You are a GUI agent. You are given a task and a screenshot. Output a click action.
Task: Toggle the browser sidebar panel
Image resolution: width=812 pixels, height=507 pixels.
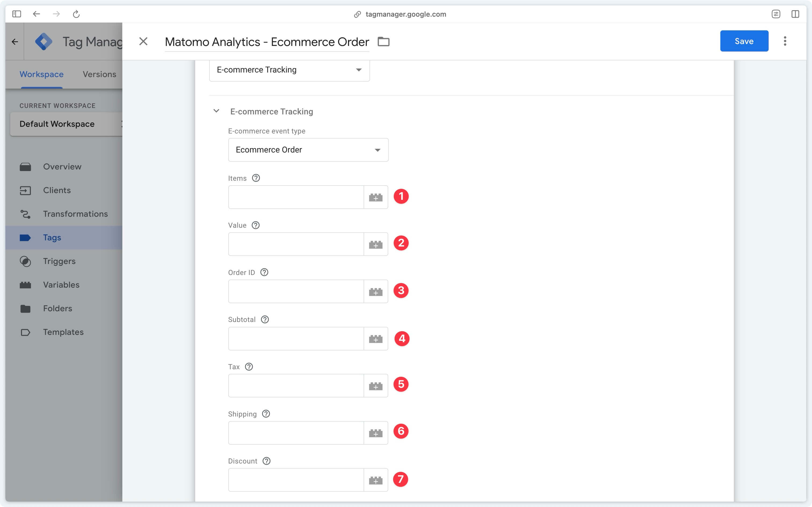tap(16, 14)
